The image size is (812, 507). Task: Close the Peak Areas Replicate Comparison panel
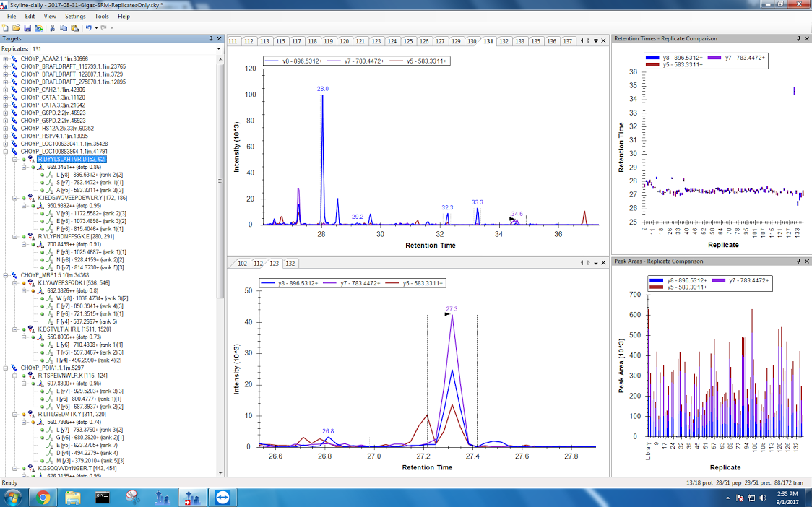click(x=806, y=261)
